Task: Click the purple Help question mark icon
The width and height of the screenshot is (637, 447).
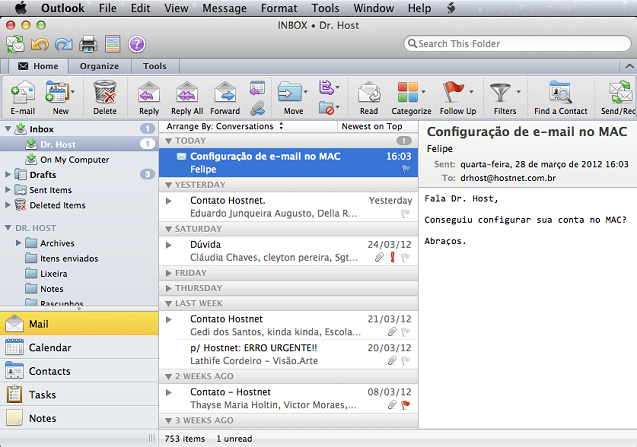Action: click(x=137, y=44)
